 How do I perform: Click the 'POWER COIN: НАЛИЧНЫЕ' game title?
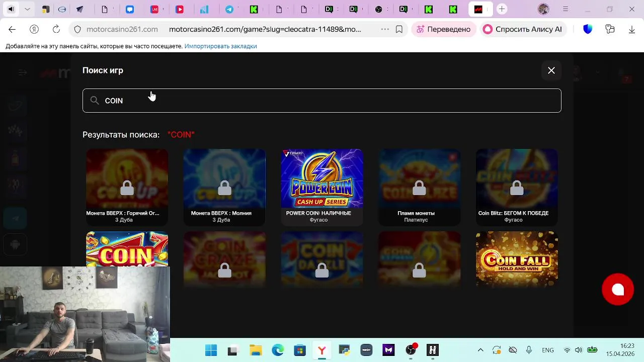click(x=318, y=213)
